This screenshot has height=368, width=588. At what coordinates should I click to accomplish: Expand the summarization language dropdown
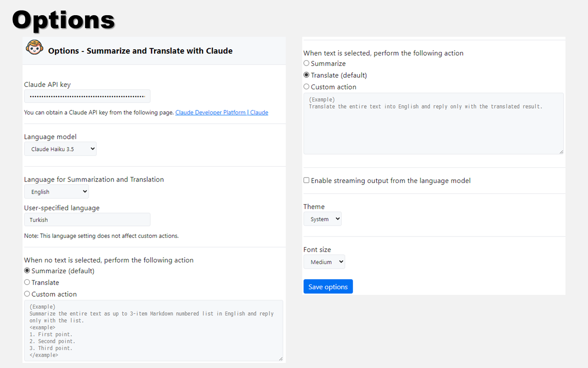[57, 192]
